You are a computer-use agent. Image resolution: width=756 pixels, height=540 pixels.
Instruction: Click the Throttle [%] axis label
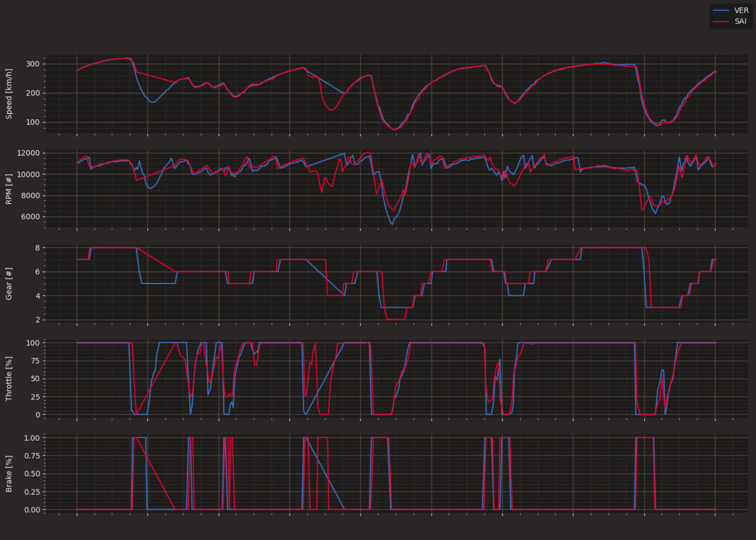pos(9,379)
